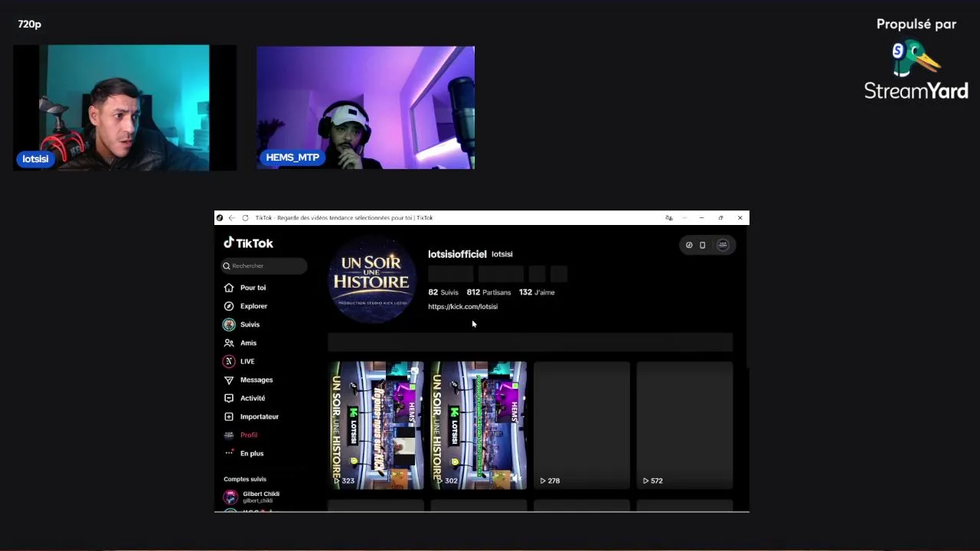Open the video thumbnail with 278 views

[x=582, y=425]
